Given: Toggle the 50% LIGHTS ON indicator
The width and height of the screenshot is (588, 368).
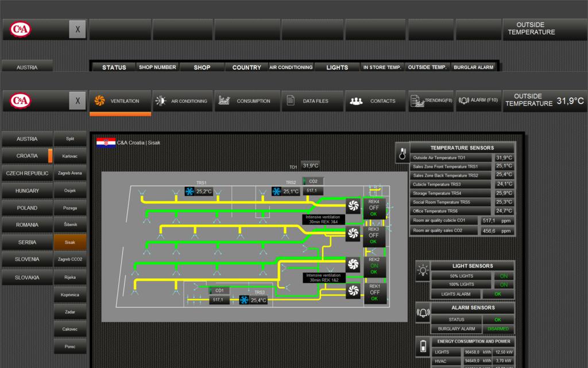Looking at the screenshot, I should pos(504,276).
